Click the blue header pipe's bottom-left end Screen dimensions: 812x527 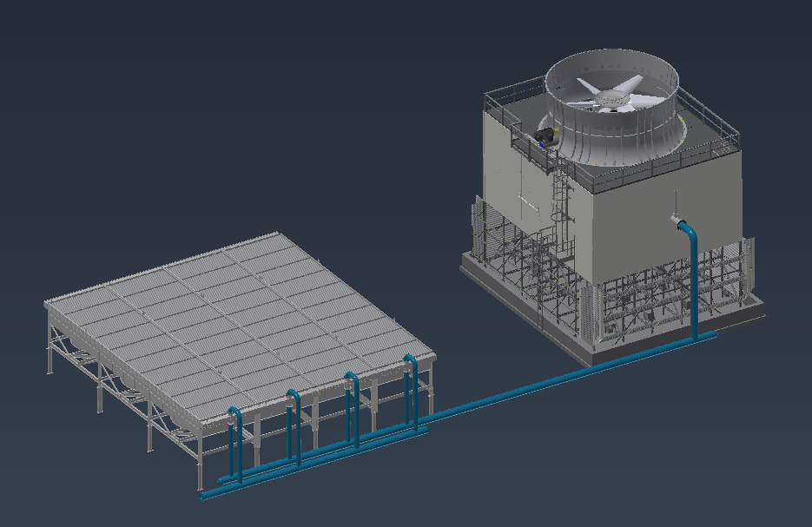click(x=207, y=496)
